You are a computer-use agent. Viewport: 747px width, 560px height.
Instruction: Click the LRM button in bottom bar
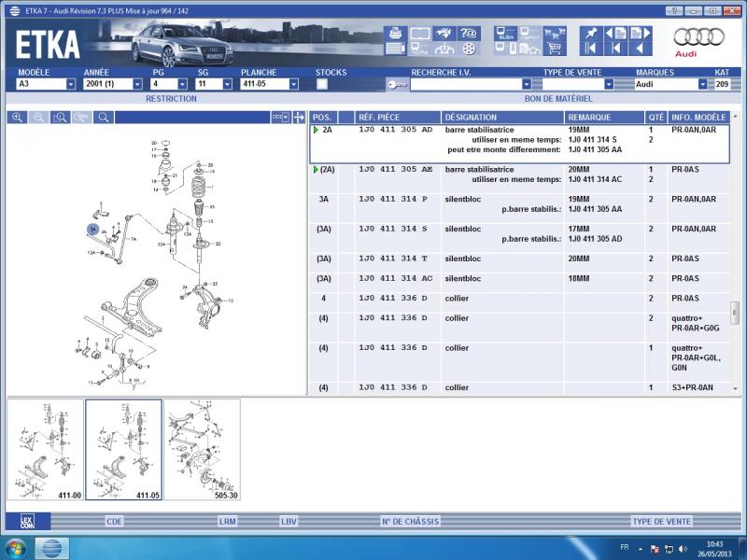coord(227,522)
